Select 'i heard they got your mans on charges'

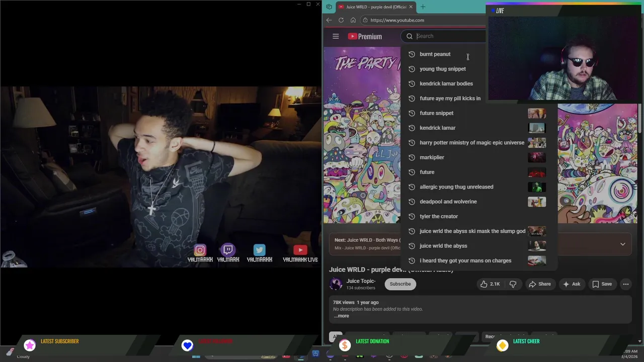tap(465, 260)
